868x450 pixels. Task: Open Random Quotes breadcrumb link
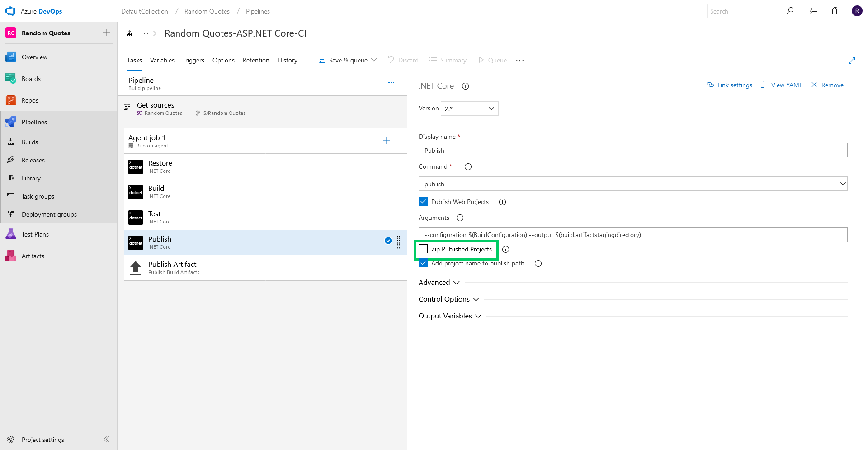coord(207,11)
